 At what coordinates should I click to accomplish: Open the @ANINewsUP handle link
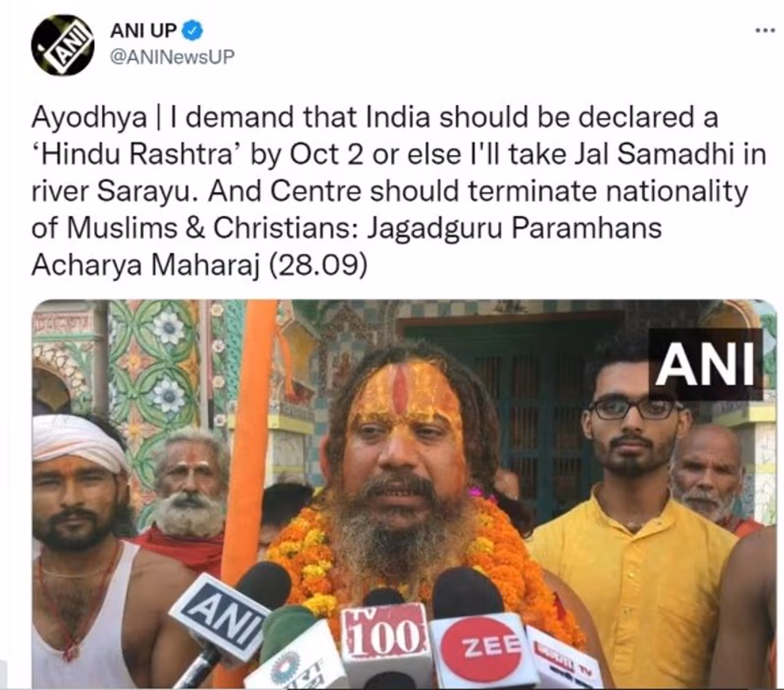click(x=172, y=57)
